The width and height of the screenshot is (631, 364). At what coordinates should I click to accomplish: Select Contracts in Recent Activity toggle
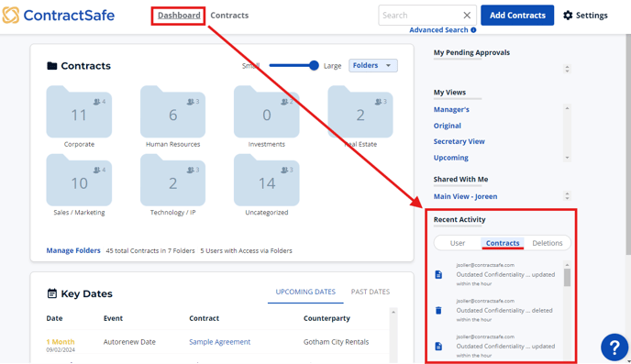click(503, 243)
